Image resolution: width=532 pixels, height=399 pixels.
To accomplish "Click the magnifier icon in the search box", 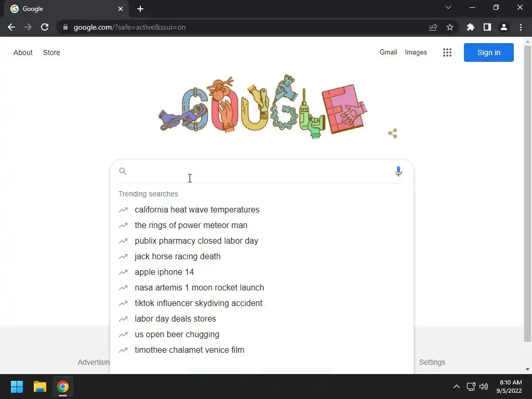I will click(123, 171).
